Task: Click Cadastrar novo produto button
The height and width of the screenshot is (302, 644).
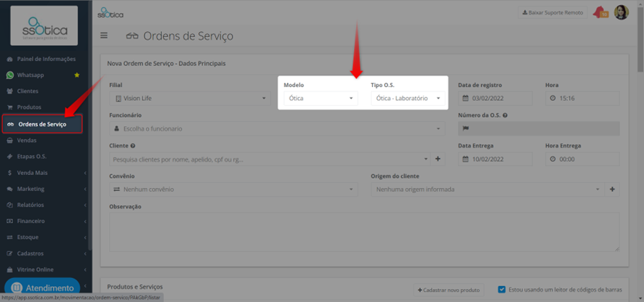Action: (x=448, y=290)
